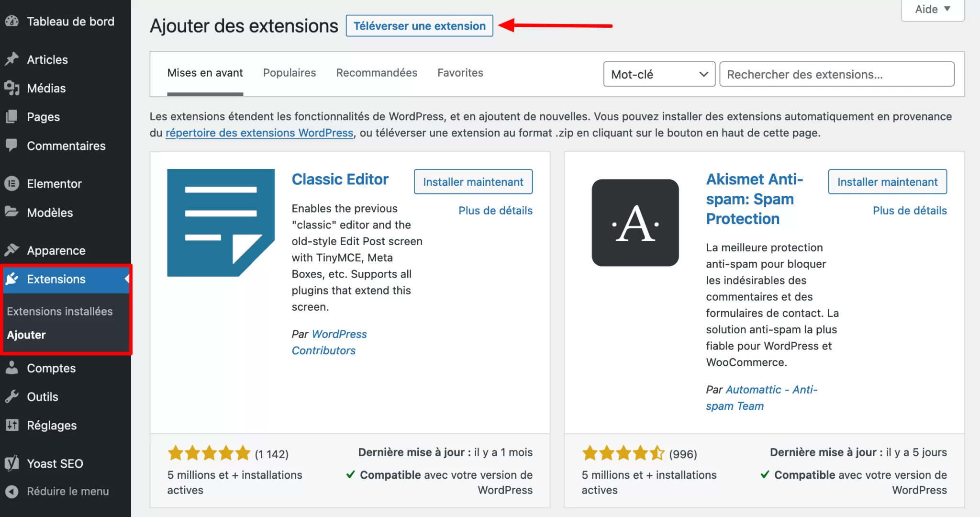Click the Rechercher des extensions search field
This screenshot has width=980, height=517.
click(x=836, y=74)
